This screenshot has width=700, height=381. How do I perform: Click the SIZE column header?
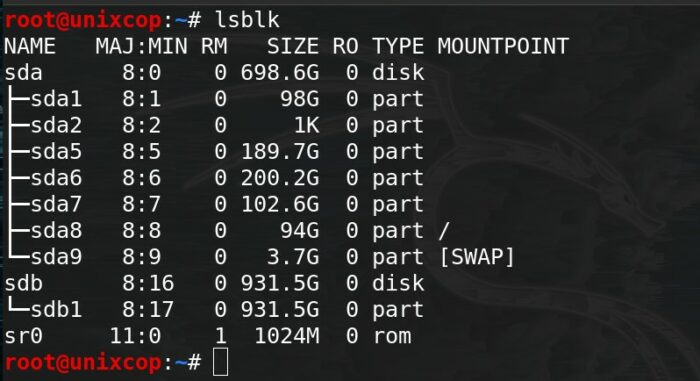[293, 46]
